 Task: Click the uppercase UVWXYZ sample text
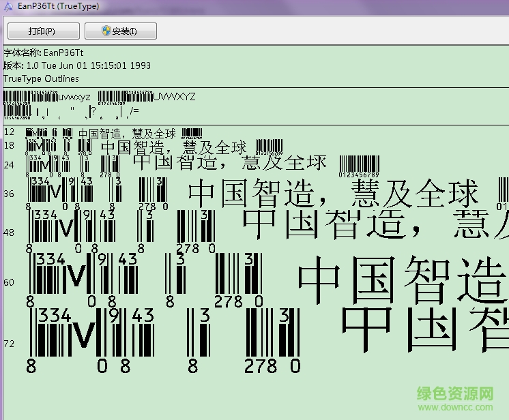(x=174, y=97)
